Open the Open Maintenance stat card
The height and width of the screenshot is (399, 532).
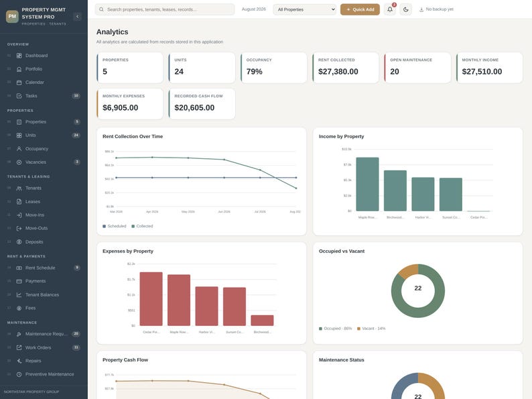[x=417, y=68]
